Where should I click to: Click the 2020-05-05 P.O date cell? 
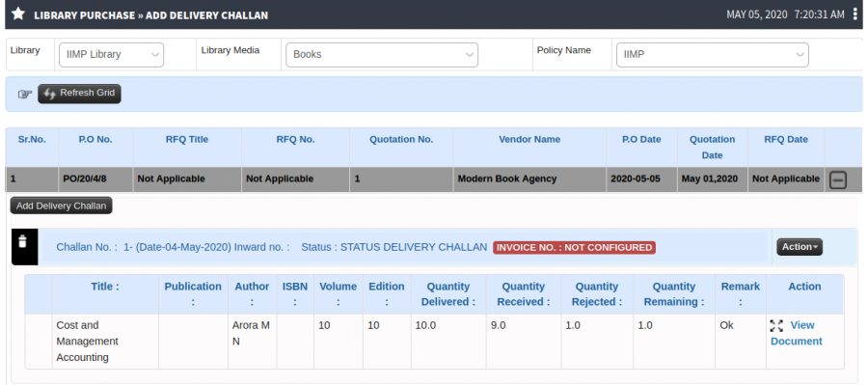[641, 179]
